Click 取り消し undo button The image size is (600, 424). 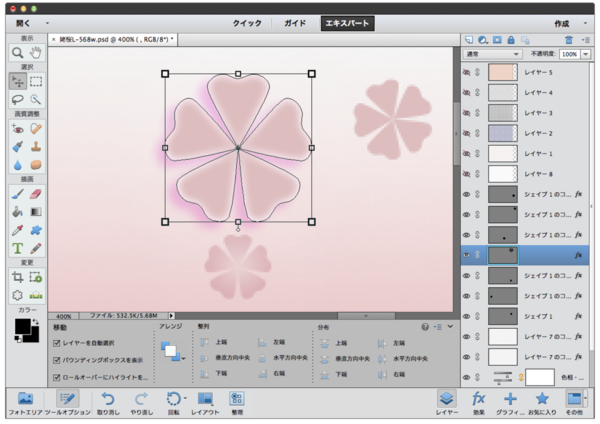[108, 403]
